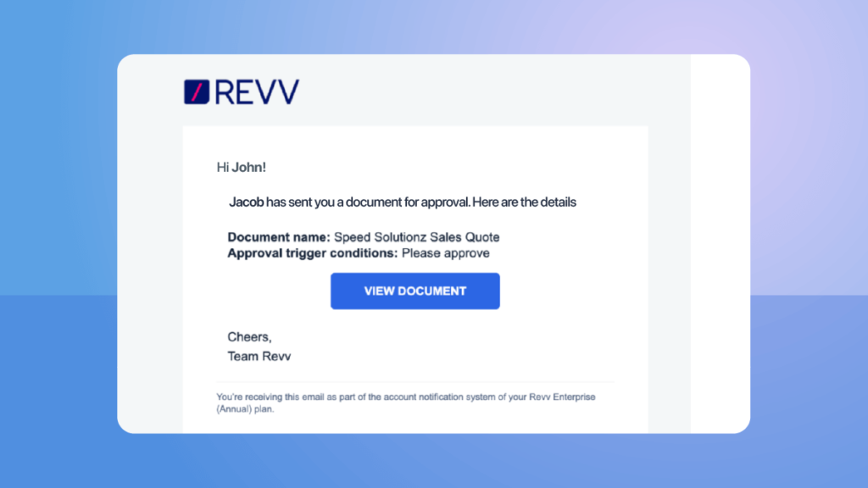868x488 pixels.
Task: Click 'Speed Solutionz Sales Quote' document name
Action: (417, 237)
